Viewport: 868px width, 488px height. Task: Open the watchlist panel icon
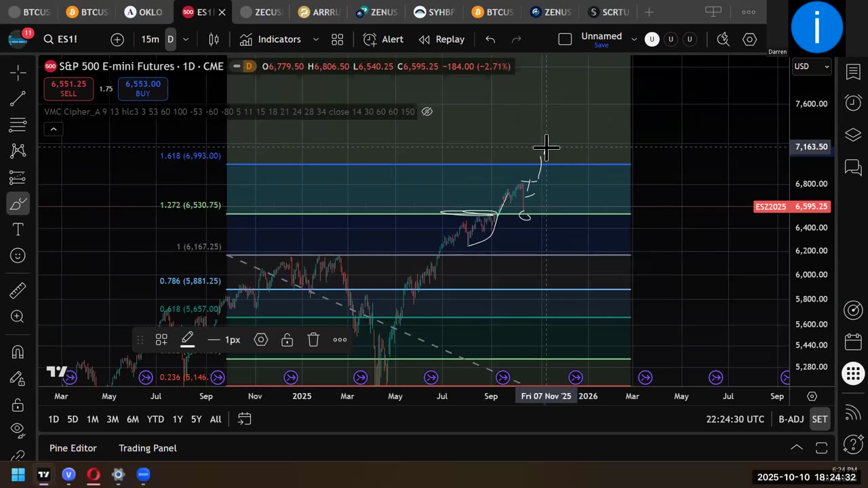pyautogui.click(x=853, y=72)
